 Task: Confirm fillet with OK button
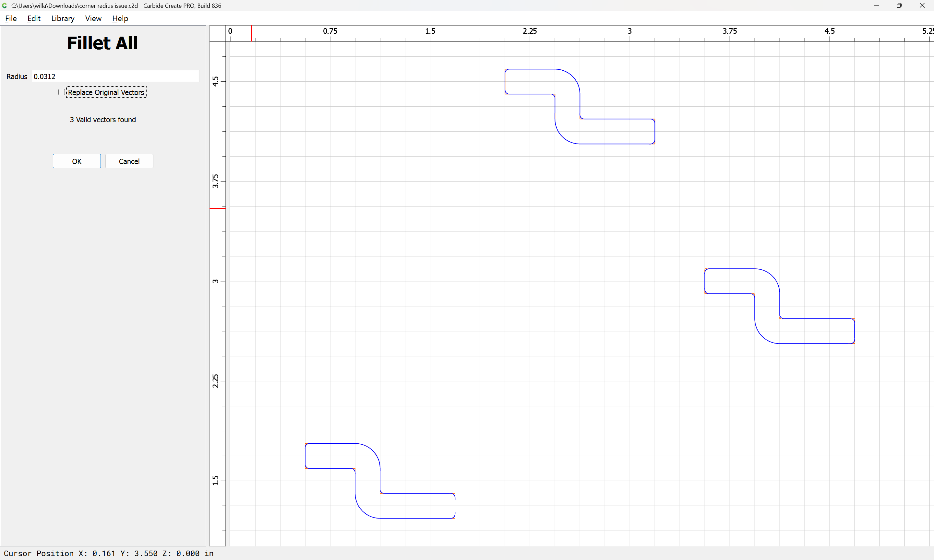coord(77,161)
